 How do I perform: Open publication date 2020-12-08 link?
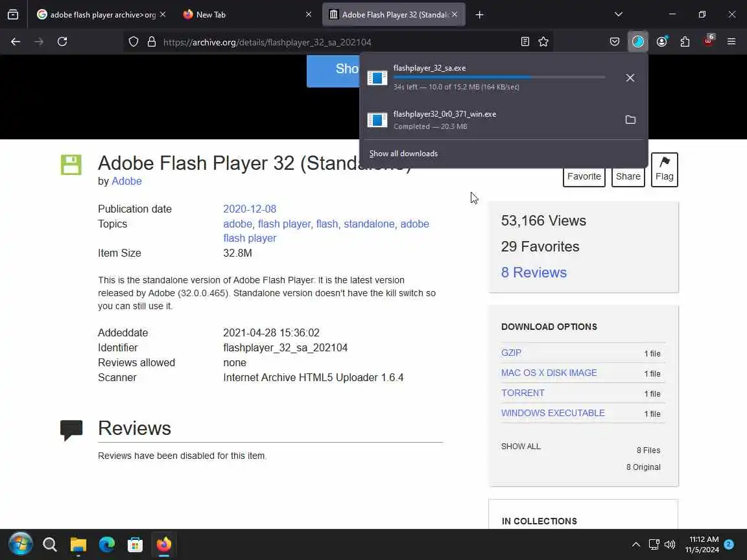tap(250, 209)
